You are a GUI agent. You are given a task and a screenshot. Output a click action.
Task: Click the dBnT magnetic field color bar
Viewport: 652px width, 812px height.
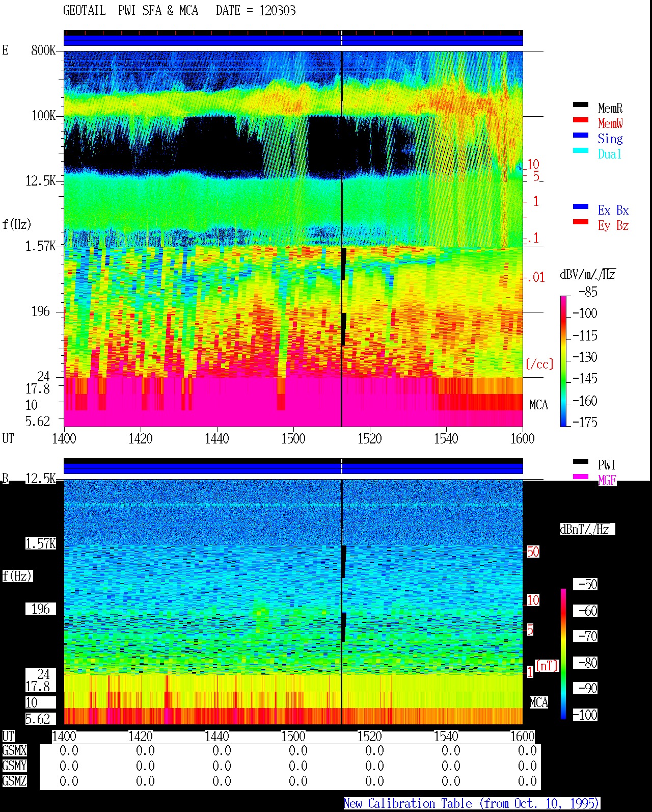[563, 654]
